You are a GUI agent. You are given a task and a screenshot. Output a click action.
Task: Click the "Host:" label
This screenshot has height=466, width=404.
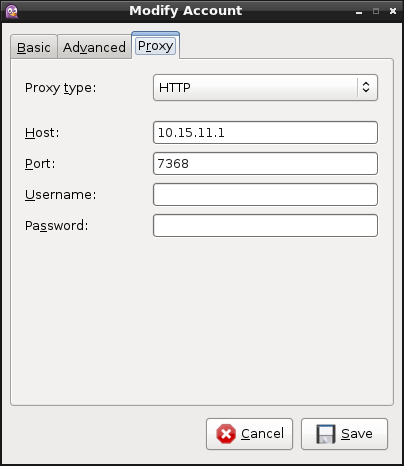coord(42,133)
